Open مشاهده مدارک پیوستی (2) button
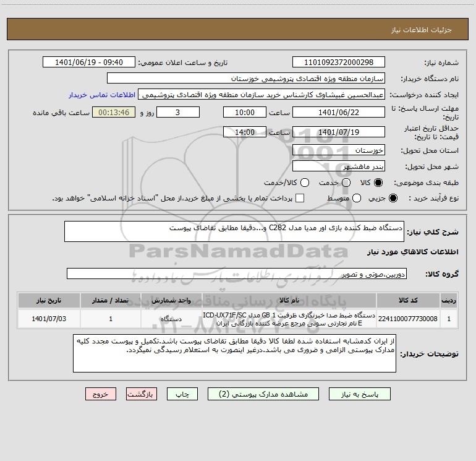Screen dimensions: 476x461 click(263, 394)
